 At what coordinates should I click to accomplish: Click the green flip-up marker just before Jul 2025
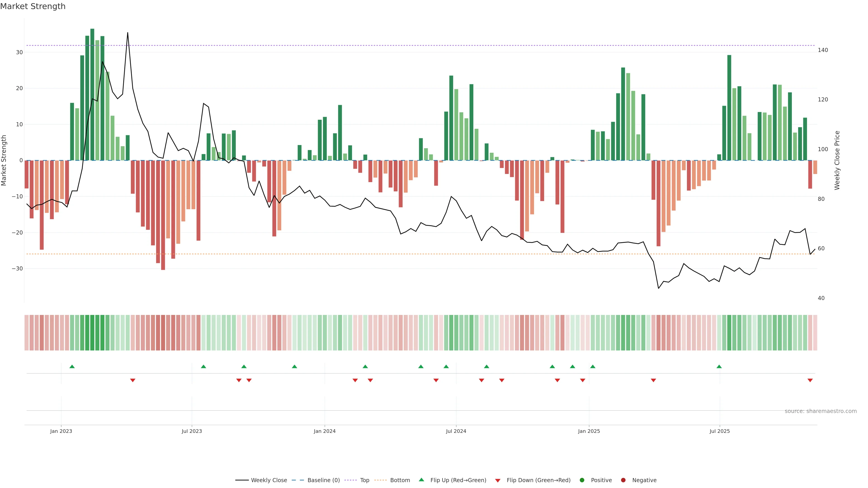(719, 366)
